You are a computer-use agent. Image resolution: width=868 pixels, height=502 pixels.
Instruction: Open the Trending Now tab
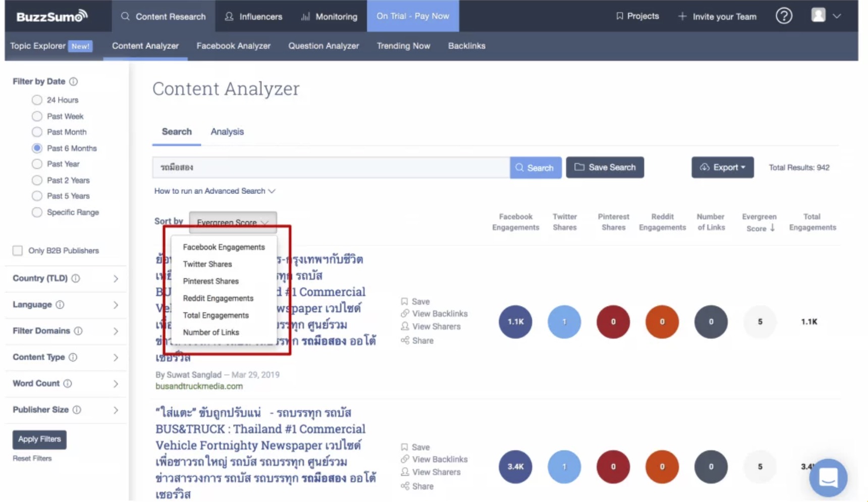[x=403, y=46]
